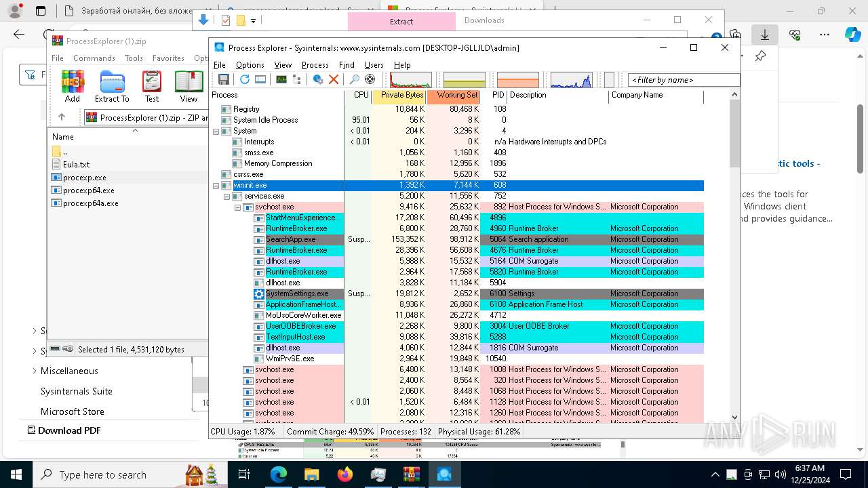Viewport: 868px width, 488px height.
Task: Sort by the CPU column header
Action: pyautogui.click(x=358, y=96)
